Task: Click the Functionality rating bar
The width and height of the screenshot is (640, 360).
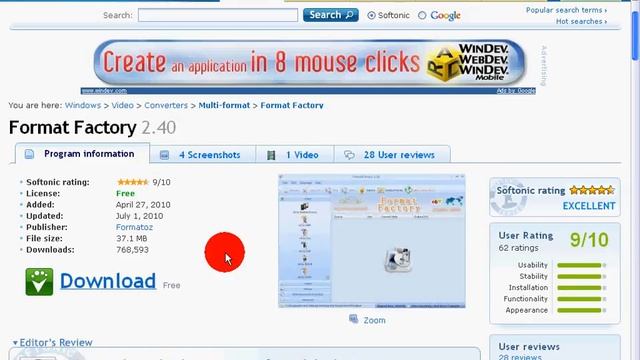Action: click(x=582, y=299)
